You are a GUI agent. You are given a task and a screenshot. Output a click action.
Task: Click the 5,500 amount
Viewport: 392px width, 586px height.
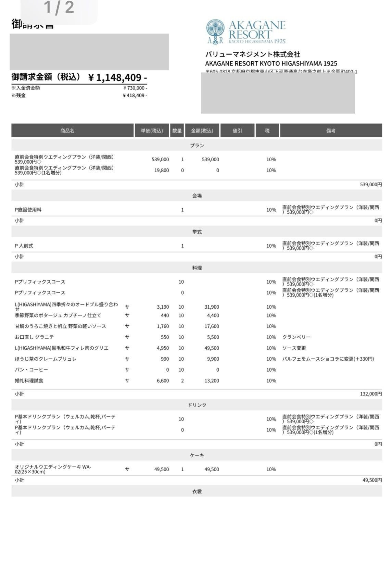pyautogui.click(x=213, y=337)
